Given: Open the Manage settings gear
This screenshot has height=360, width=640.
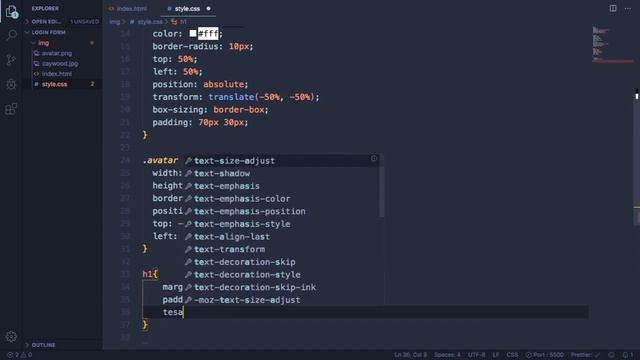Looking at the screenshot, I should coord(11,337).
